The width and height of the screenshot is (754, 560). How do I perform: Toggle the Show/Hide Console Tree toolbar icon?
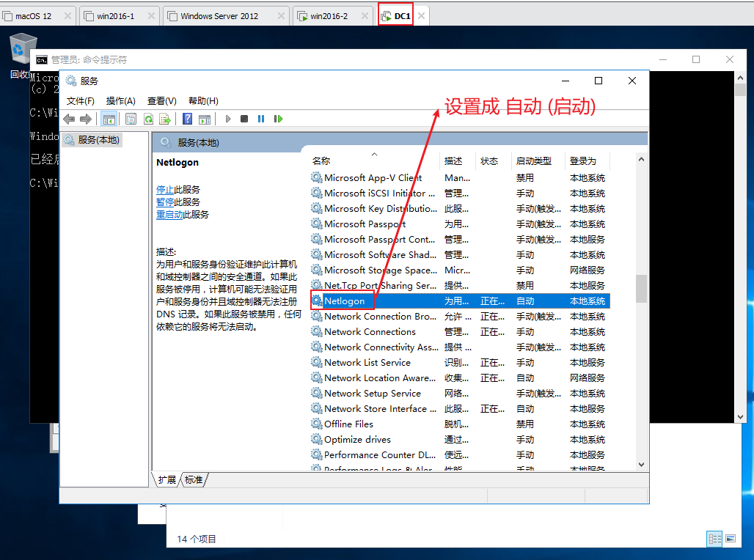109,119
